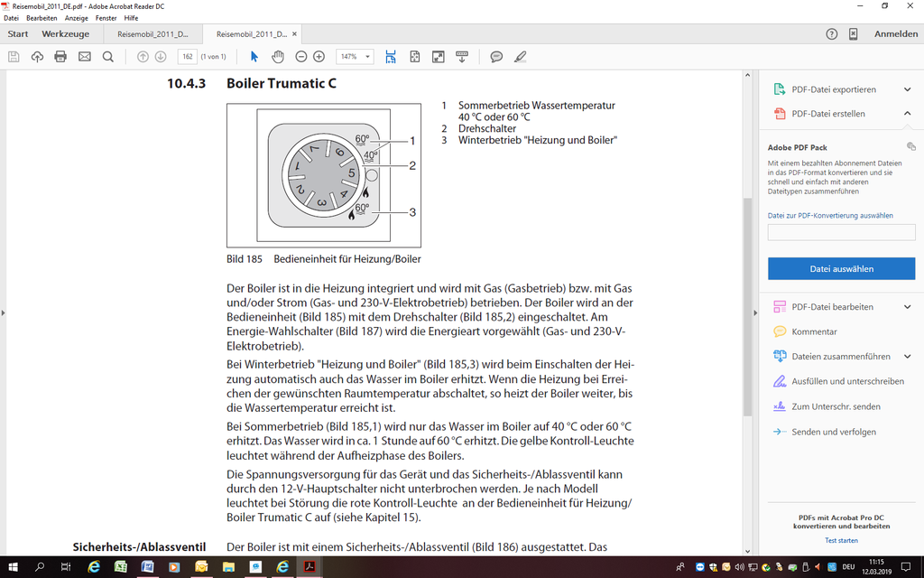Open the Bearbeiten menu

(42, 18)
